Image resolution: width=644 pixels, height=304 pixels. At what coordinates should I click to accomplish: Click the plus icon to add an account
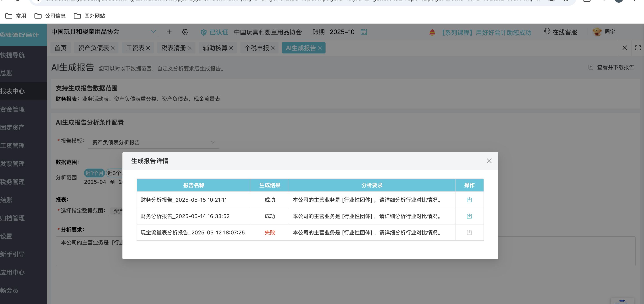[x=169, y=32]
